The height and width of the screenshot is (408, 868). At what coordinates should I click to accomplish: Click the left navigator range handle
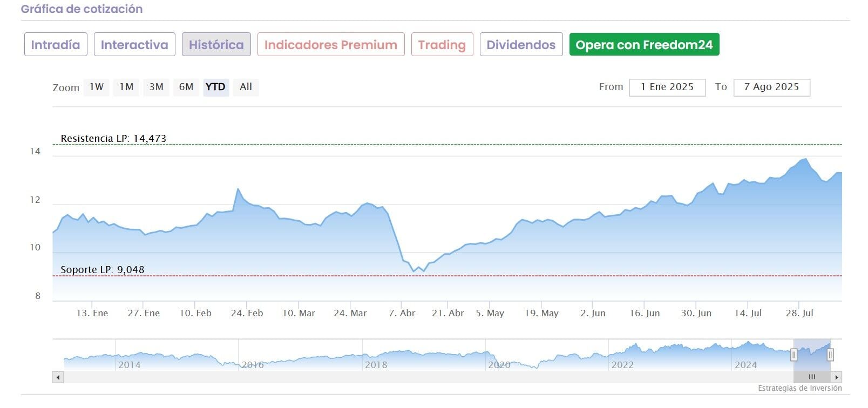(x=794, y=355)
